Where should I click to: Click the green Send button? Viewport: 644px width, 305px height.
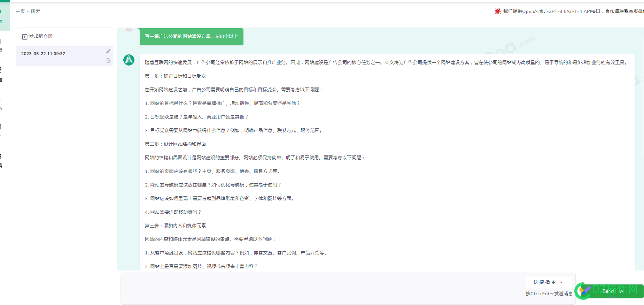tap(612, 291)
